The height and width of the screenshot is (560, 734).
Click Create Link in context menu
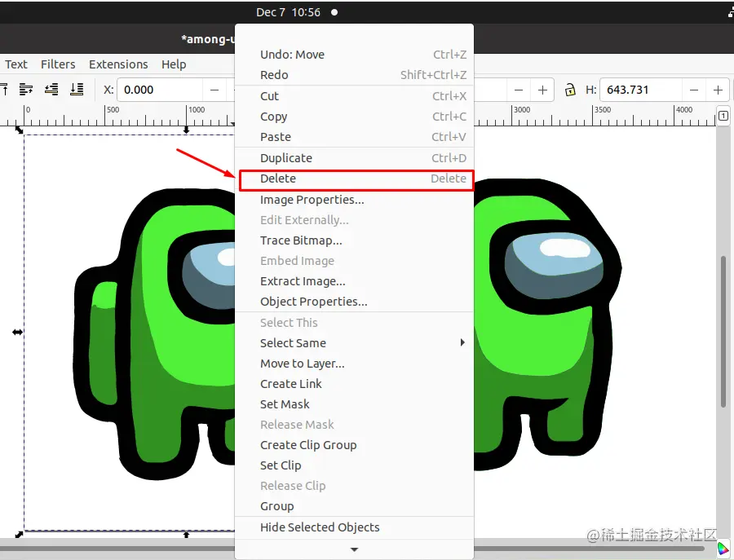click(x=355, y=384)
